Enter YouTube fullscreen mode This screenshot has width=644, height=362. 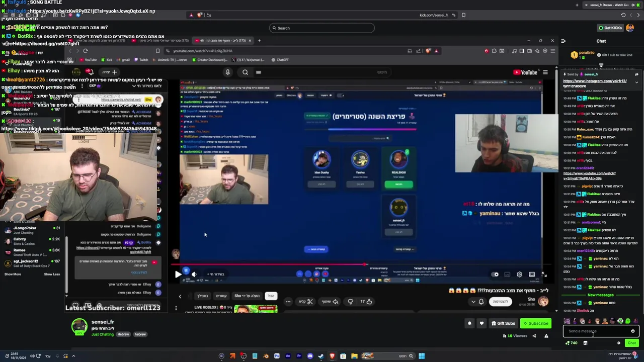pyautogui.click(x=544, y=274)
